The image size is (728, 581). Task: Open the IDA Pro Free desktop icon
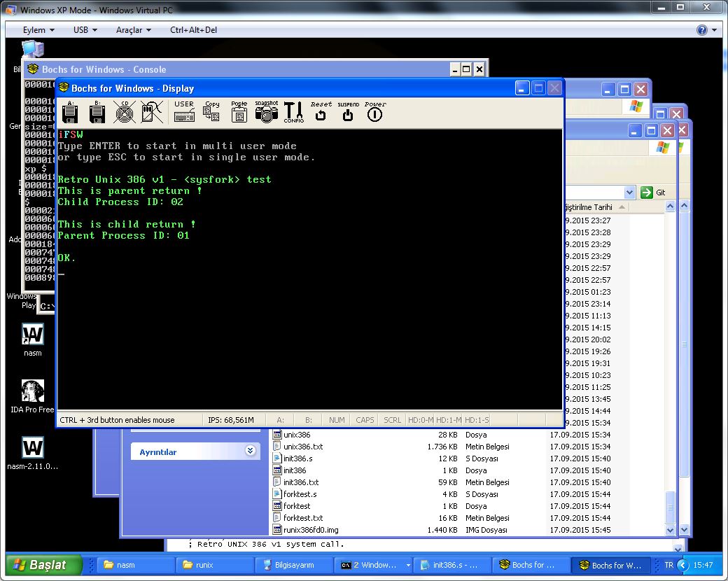click(32, 391)
